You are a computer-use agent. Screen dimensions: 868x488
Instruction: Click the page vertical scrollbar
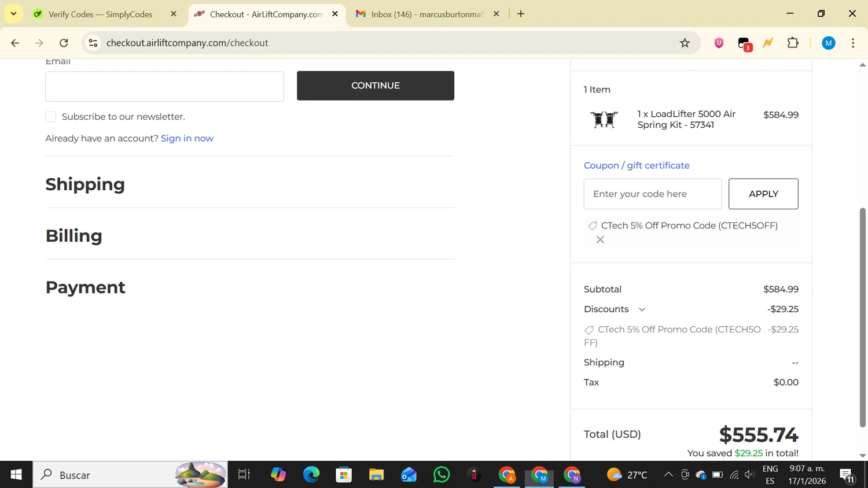click(862, 317)
